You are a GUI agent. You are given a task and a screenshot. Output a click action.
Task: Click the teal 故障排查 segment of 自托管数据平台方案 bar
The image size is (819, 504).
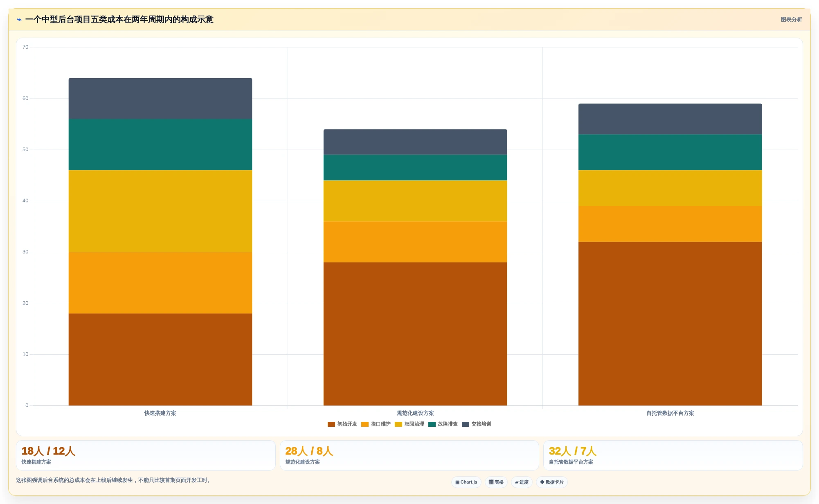670,152
